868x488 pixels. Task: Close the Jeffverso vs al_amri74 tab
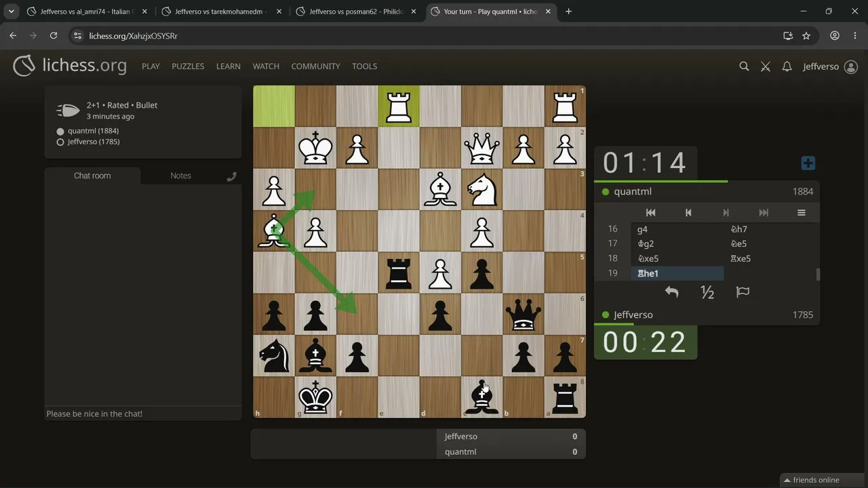tap(144, 12)
